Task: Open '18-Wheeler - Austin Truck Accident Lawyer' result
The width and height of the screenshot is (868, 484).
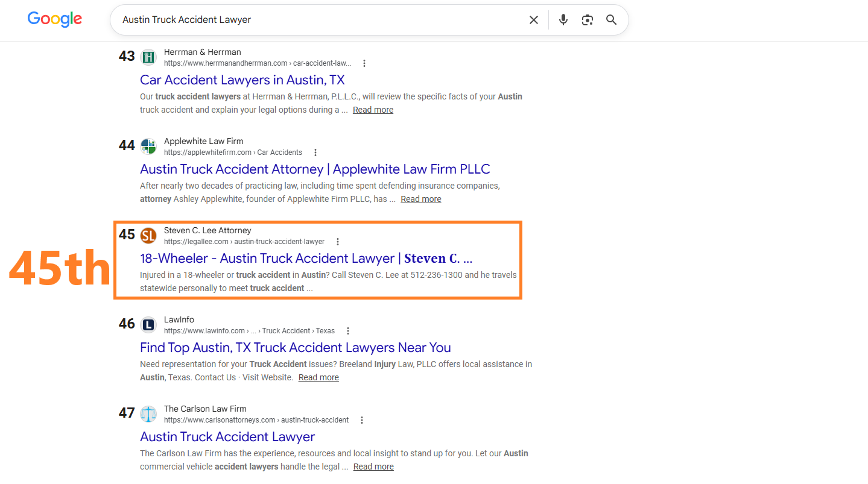Action: (x=306, y=259)
